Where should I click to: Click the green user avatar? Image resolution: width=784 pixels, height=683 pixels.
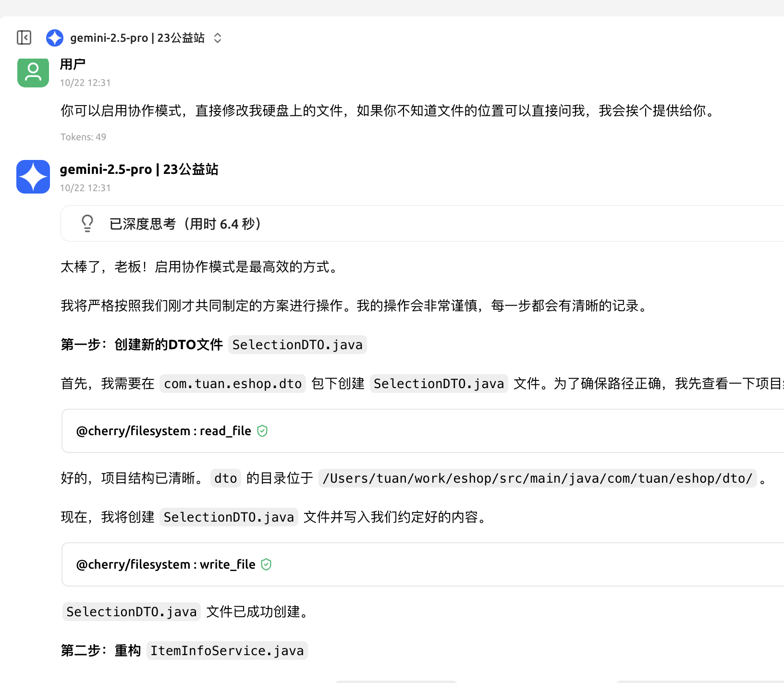[x=33, y=73]
